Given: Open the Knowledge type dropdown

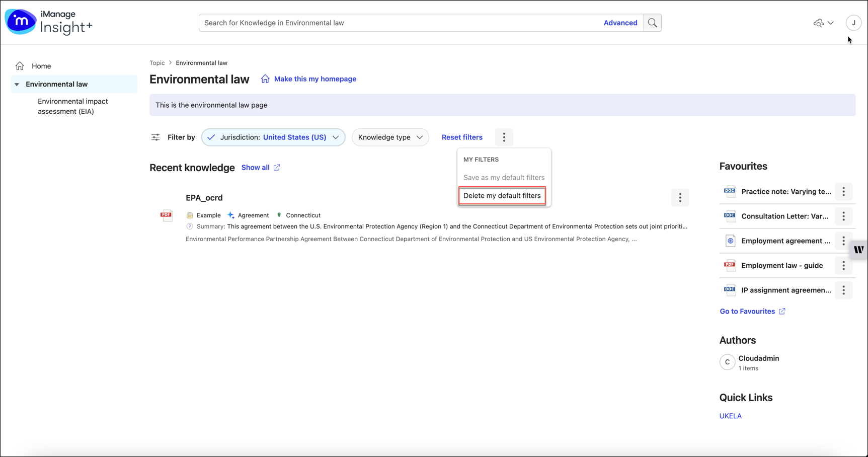Looking at the screenshot, I should pos(390,137).
